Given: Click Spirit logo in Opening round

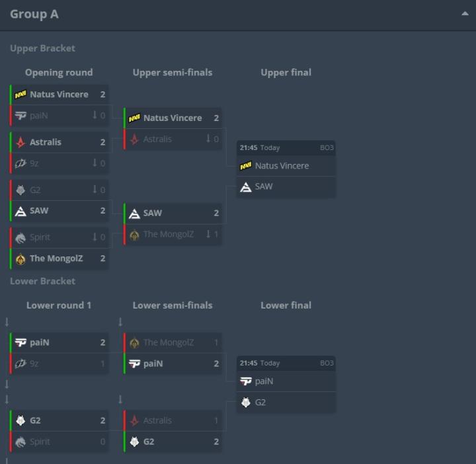Looking at the screenshot, I should (x=20, y=237).
